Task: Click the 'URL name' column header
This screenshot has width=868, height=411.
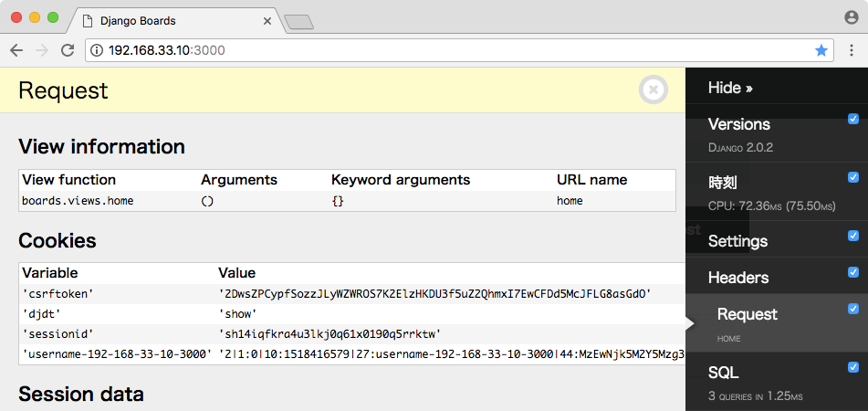Action: coord(591,179)
